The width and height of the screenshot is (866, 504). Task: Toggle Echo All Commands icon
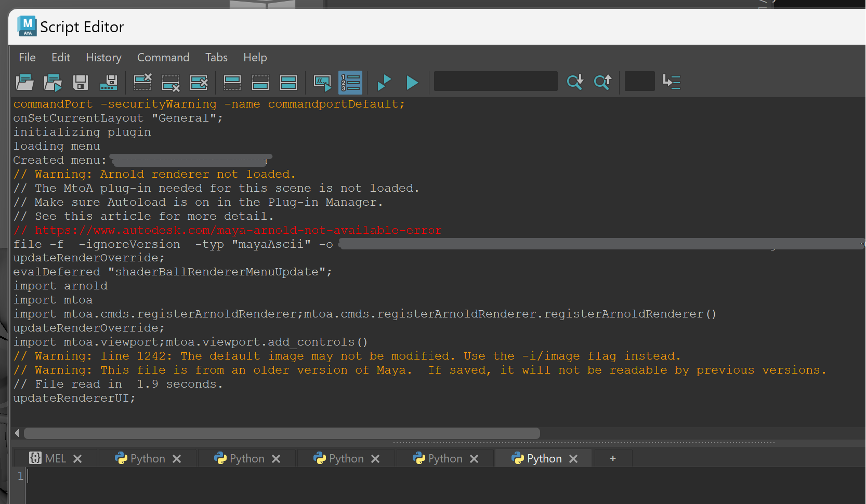tap(322, 82)
